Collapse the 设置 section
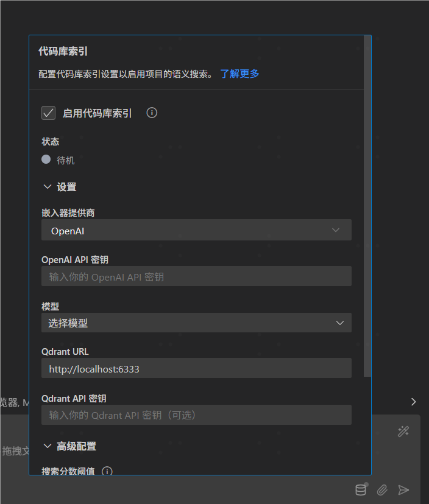 pos(48,187)
